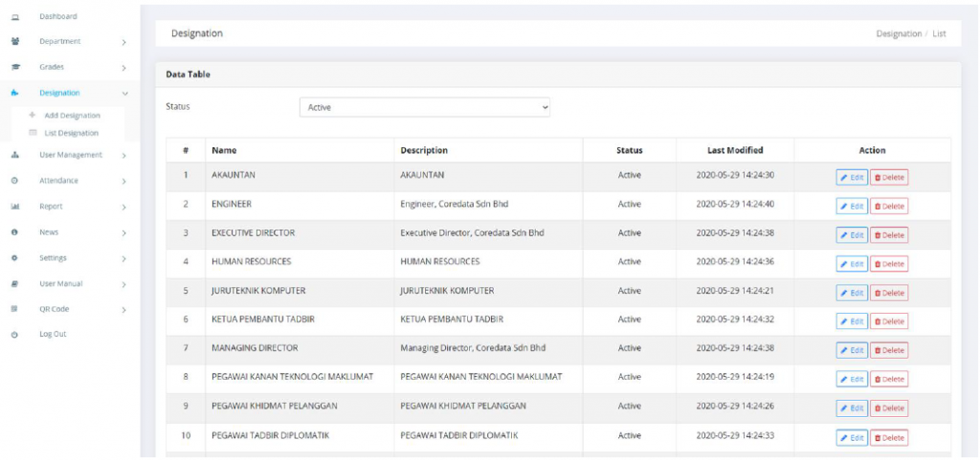Click the User Management hierarchy icon
The width and height of the screenshot is (980, 461).
click(14, 155)
